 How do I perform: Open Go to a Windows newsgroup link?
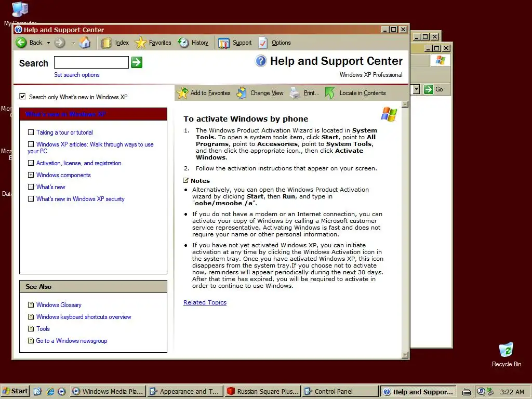[72, 341]
